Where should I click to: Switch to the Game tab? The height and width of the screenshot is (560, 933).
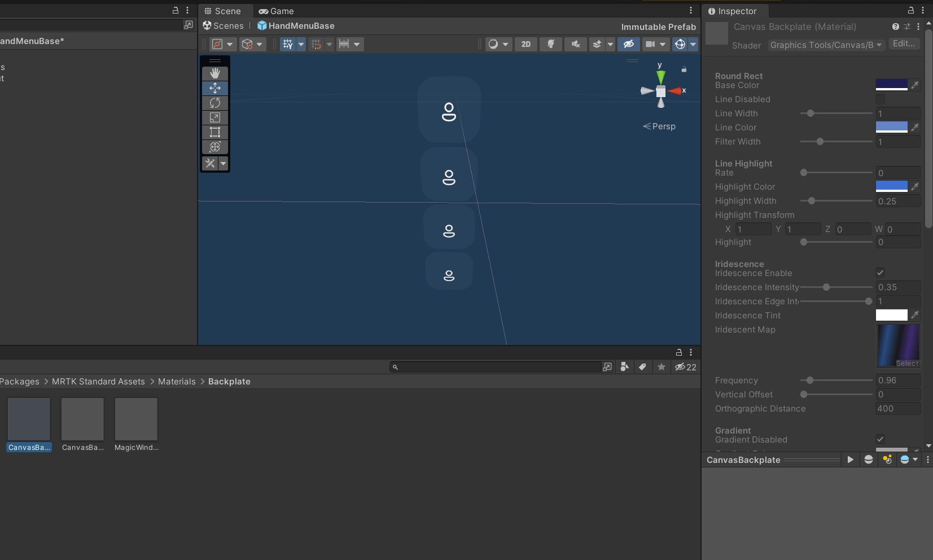coord(276,11)
